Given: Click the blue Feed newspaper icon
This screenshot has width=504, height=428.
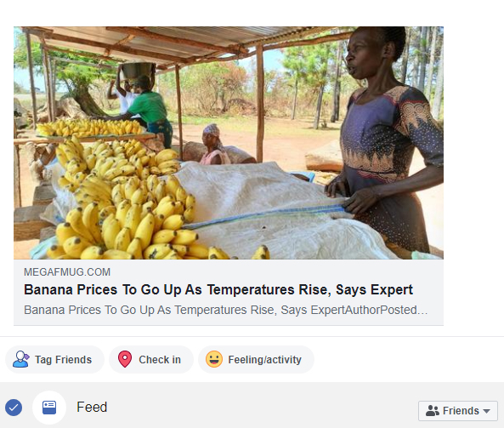Looking at the screenshot, I should (49, 408).
